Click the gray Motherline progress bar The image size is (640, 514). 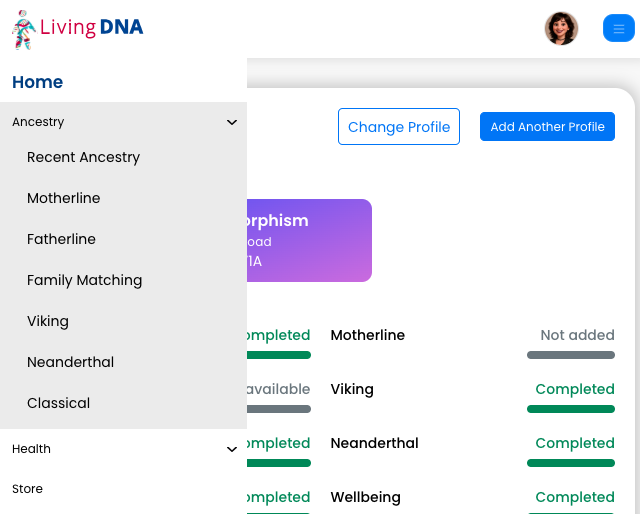571,355
